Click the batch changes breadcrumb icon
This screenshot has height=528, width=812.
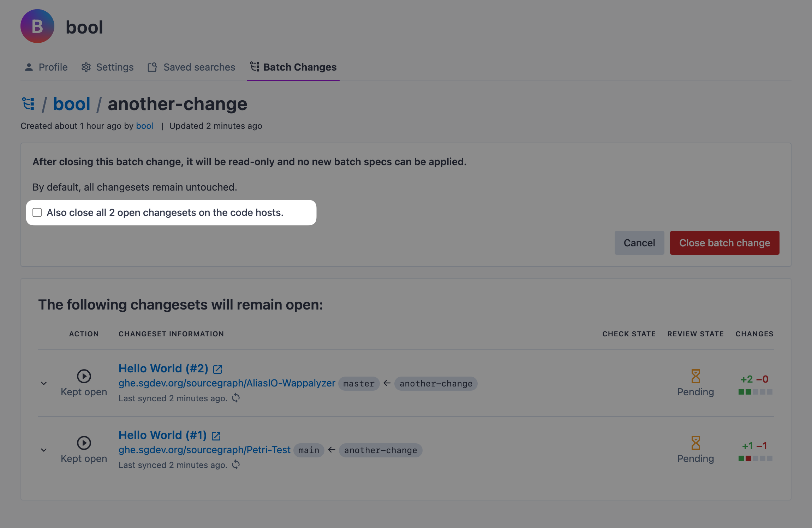point(28,103)
